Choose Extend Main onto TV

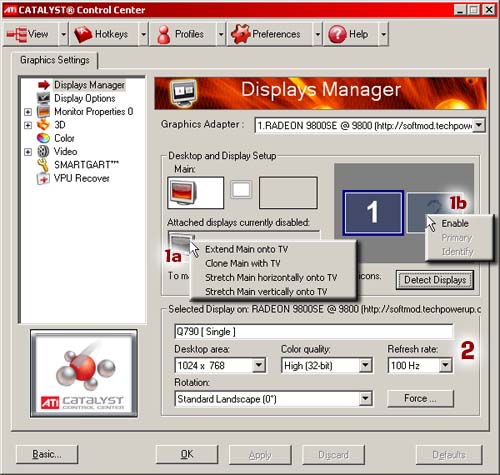[246, 249]
